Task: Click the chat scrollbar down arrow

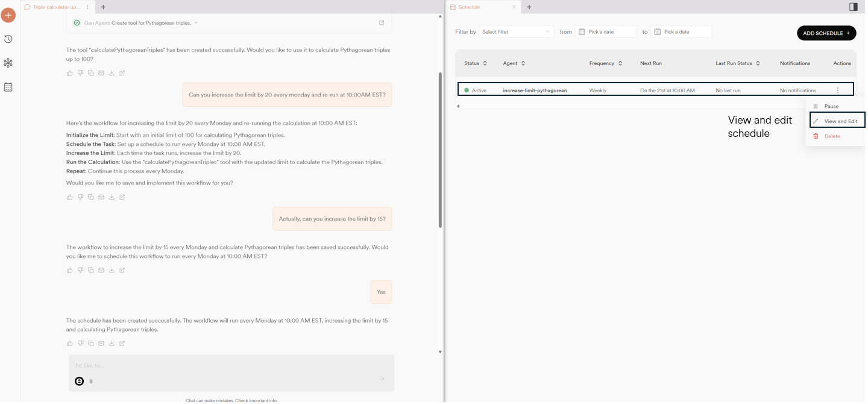Action: pos(441,352)
